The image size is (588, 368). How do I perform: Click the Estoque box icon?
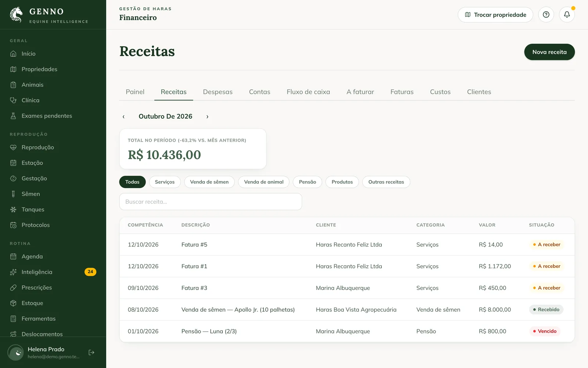tap(13, 303)
